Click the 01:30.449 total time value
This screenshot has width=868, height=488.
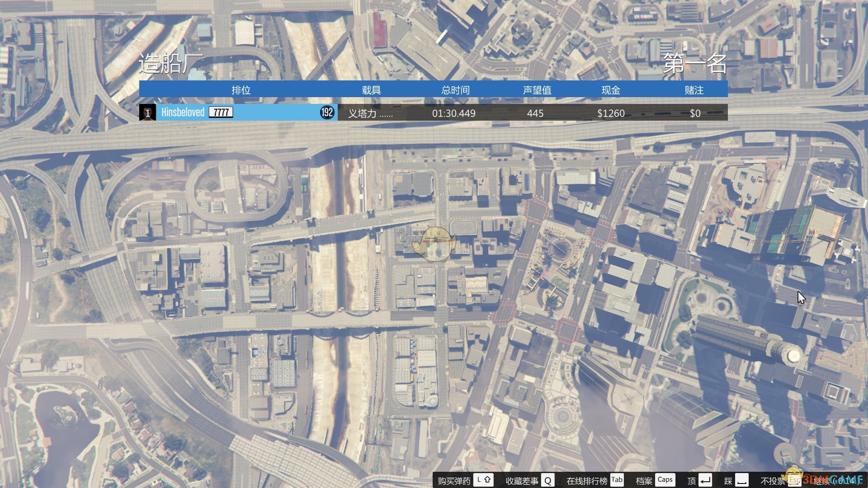click(x=454, y=113)
